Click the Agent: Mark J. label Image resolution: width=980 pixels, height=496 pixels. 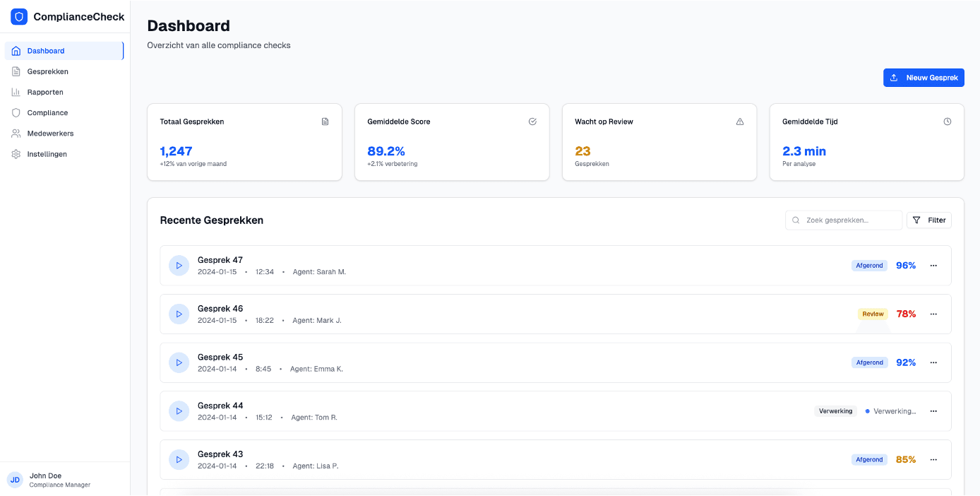pos(317,321)
